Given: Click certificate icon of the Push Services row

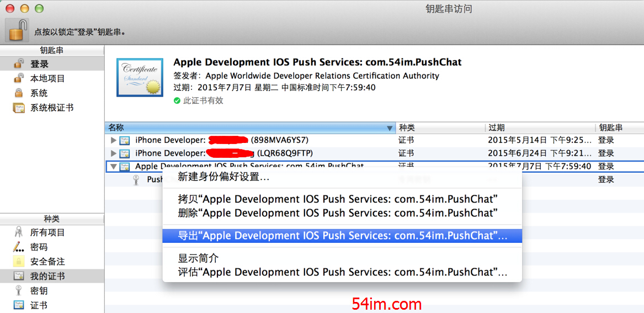Looking at the screenshot, I should coord(125,167).
